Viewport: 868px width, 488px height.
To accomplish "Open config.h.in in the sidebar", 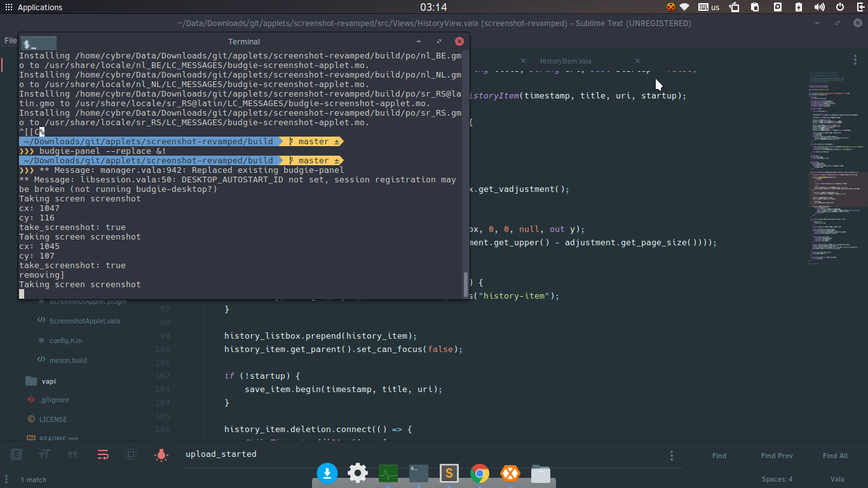I will tap(65, 341).
